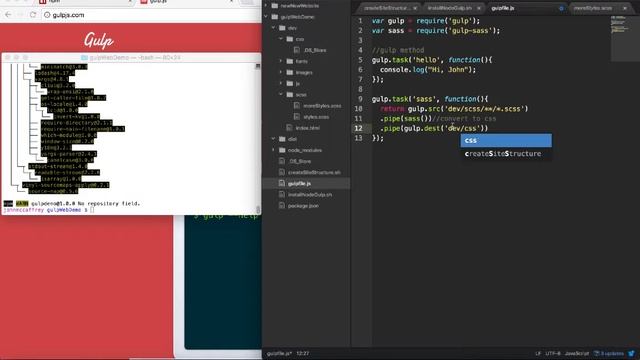Expand the fonts folder arrow
Image resolution: width=640 pixels, height=360 pixels.
[281, 61]
